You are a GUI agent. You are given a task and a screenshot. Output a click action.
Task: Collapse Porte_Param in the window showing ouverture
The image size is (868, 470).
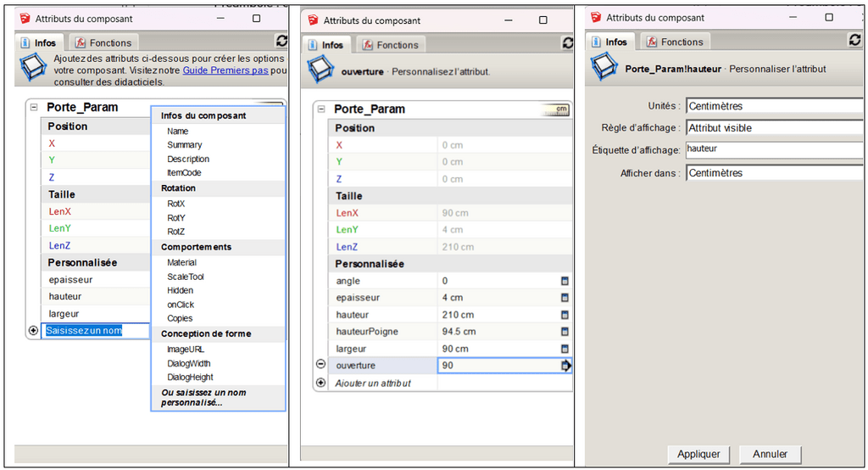320,109
